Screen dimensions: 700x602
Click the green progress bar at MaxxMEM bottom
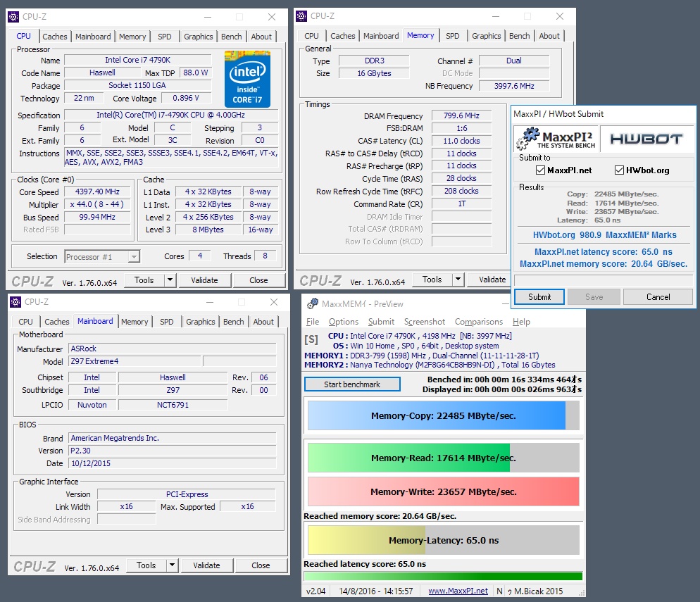[x=443, y=576]
